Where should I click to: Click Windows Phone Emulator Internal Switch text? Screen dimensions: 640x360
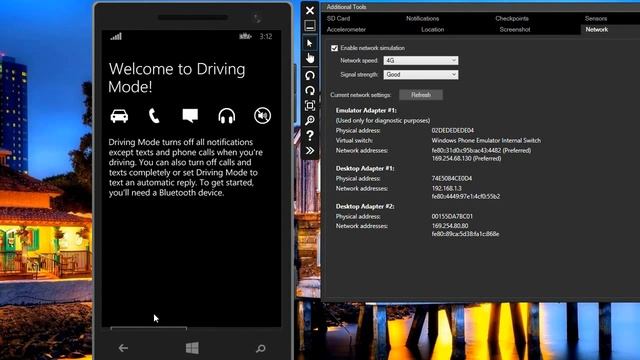click(x=486, y=140)
